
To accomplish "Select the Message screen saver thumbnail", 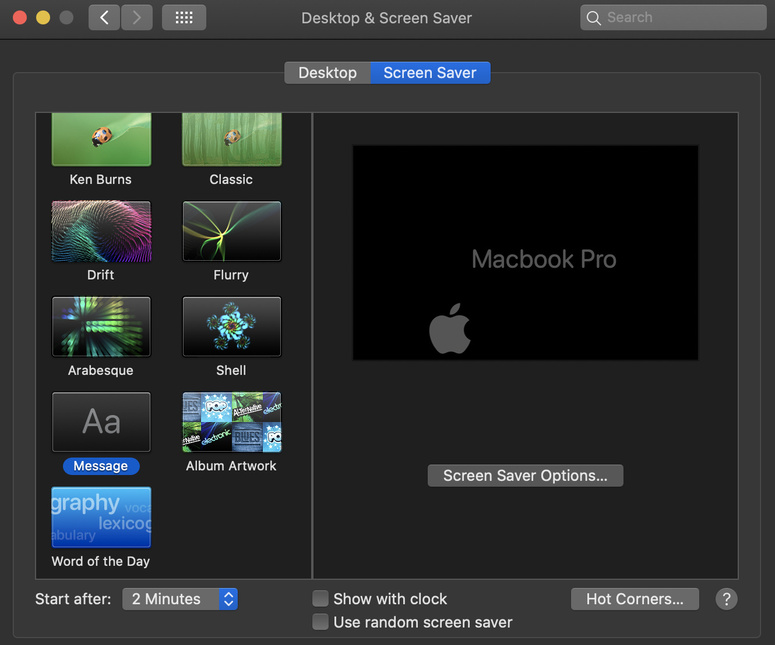I will click(101, 422).
